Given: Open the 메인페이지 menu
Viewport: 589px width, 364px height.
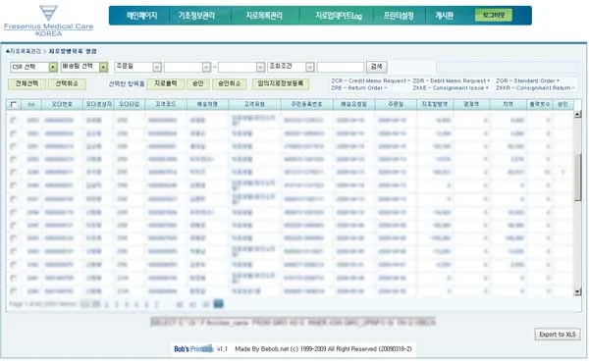Looking at the screenshot, I should 141,16.
